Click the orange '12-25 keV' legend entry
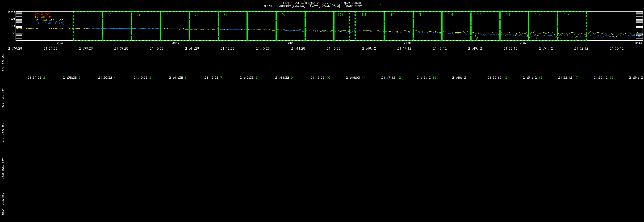 pos(43,17)
